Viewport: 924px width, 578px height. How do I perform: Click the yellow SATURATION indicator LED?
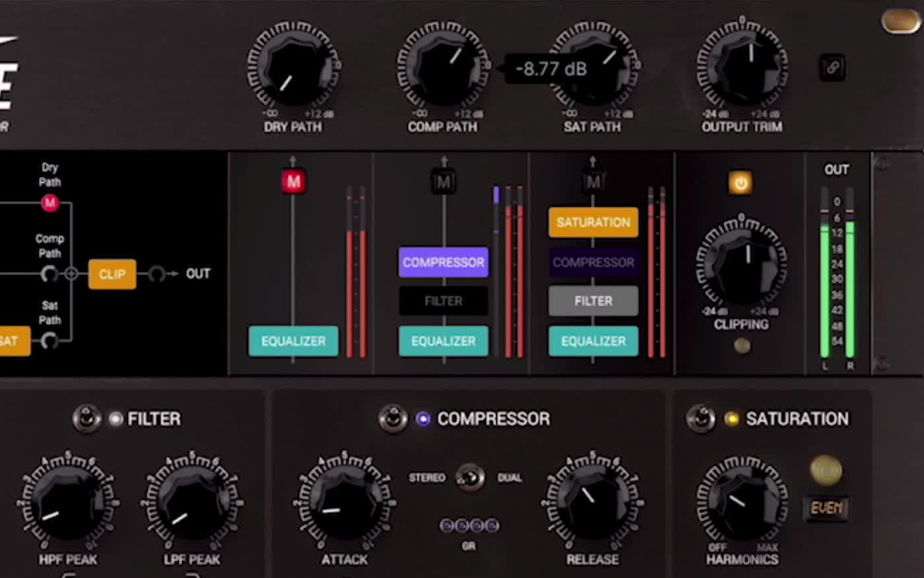731,419
